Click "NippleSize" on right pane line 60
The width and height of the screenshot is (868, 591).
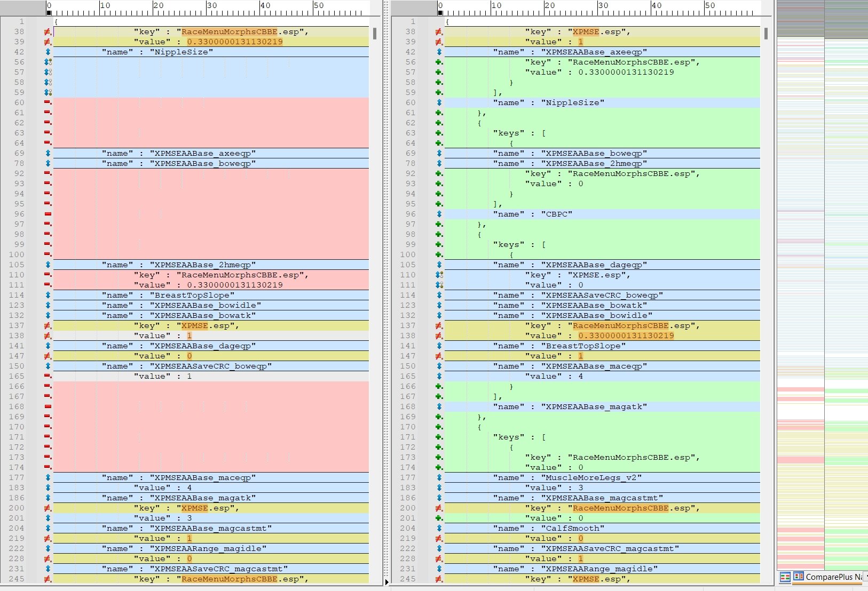point(573,103)
